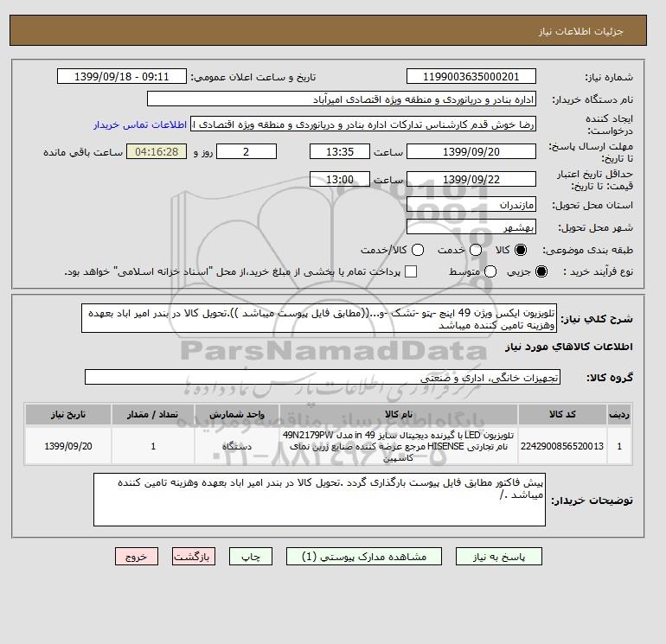Select the 'جزیی' purchase type radio

[x=541, y=271]
